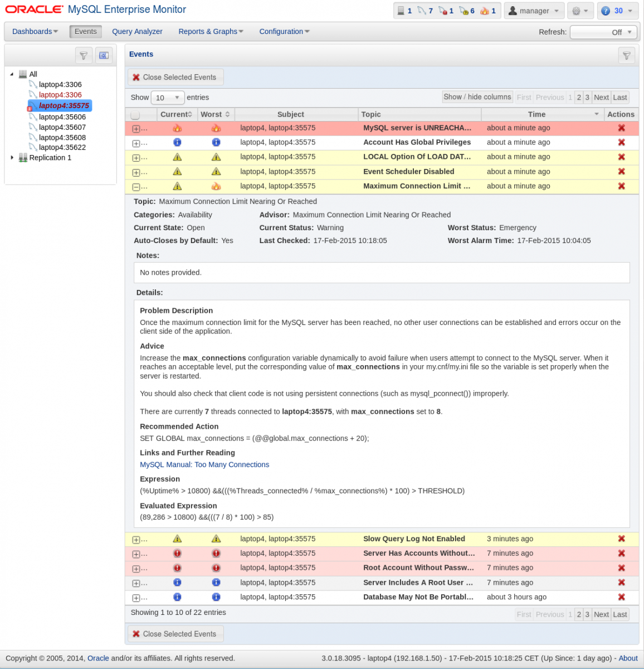Click the 'Showing 1 to 10 of 22 entries' text
The height and width of the screenshot is (669, 644).
pos(178,613)
